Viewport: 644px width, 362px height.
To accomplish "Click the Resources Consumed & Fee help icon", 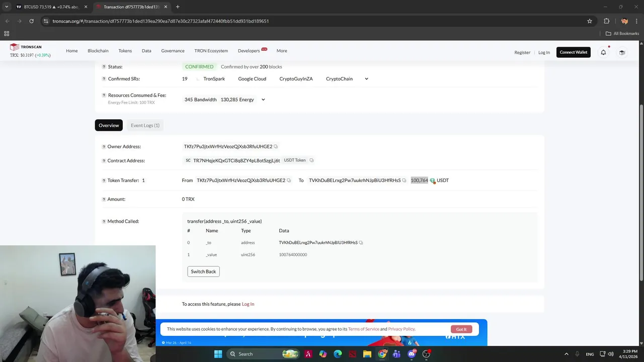I will point(104,96).
